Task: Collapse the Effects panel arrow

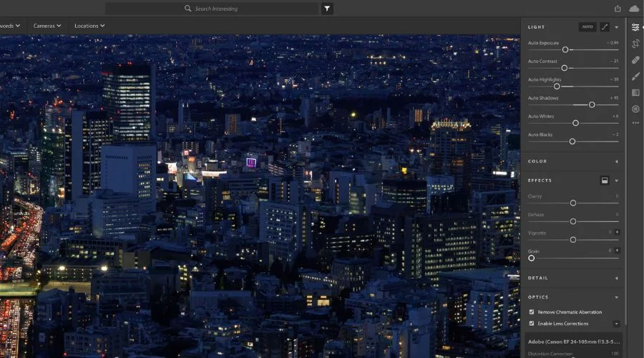Action: point(617,180)
